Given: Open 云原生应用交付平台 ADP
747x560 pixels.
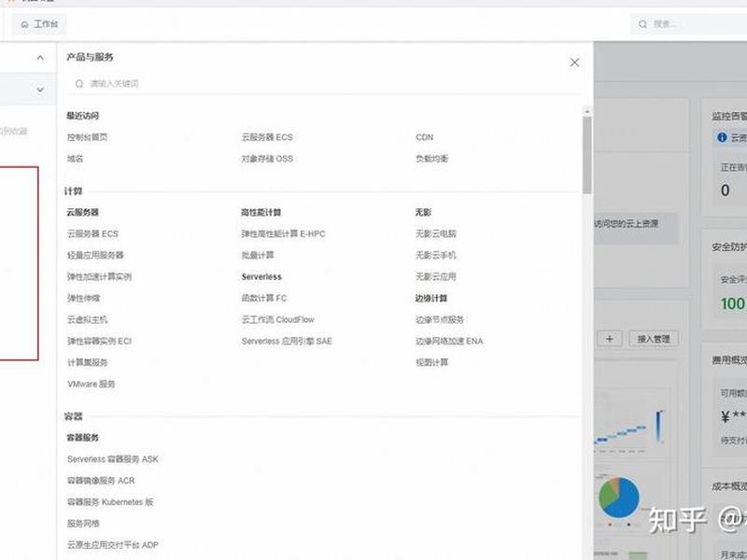Looking at the screenshot, I should [112, 545].
